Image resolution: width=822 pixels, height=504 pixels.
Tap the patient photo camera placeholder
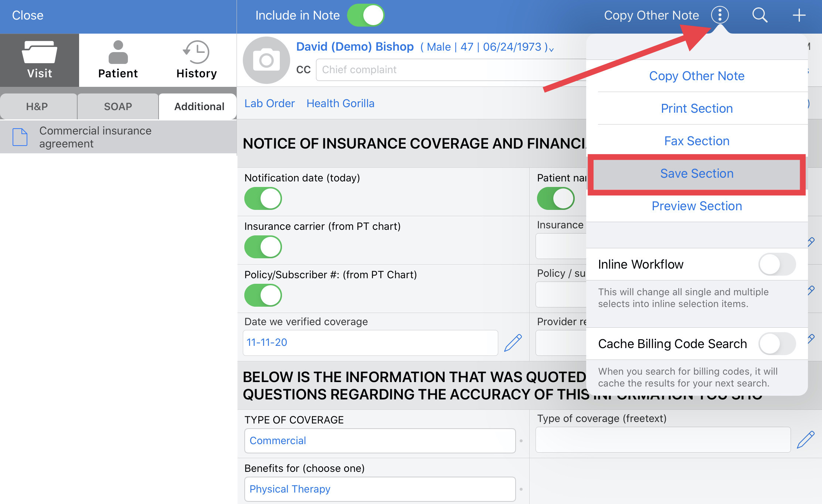tap(266, 60)
